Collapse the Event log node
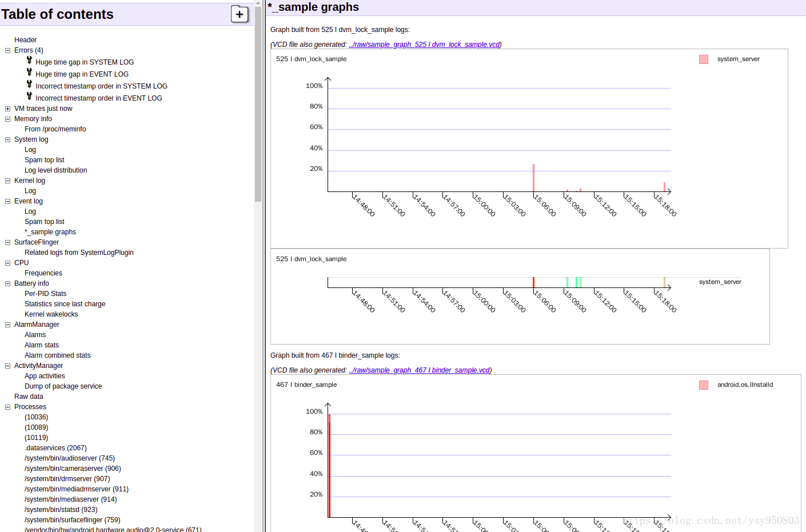The width and height of the screenshot is (806, 532). tap(7, 201)
